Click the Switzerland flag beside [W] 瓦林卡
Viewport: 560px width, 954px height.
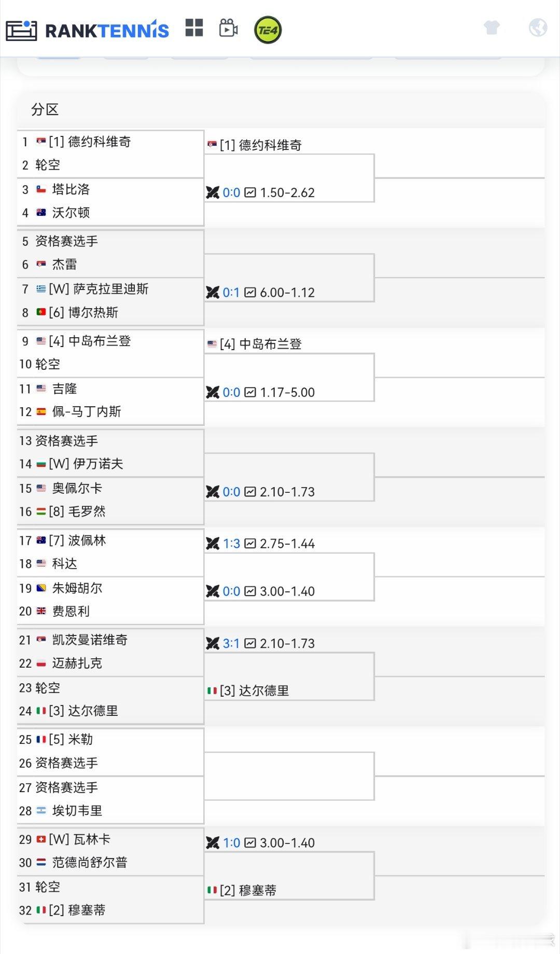[x=41, y=839]
